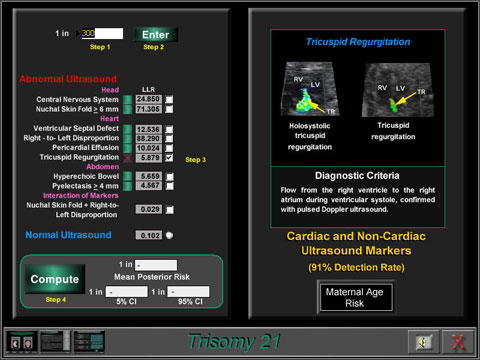Check the Right-to-Left Disproportion checkbox

[x=169, y=138]
